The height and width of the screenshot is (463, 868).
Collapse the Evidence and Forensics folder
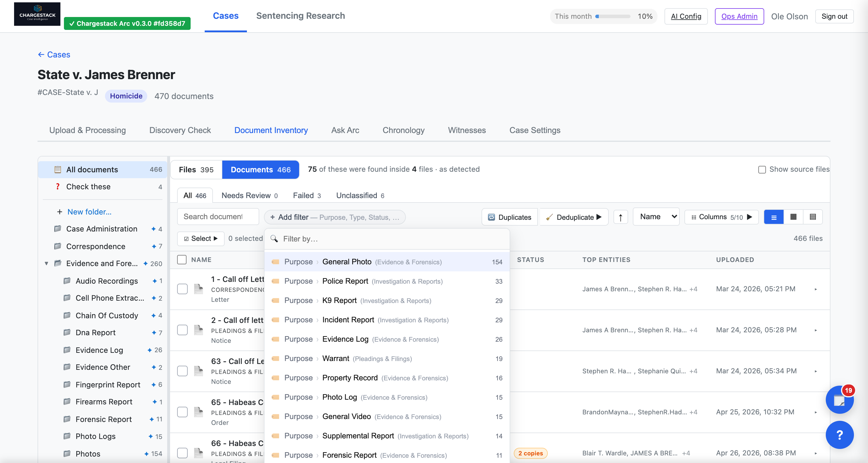pos(47,263)
